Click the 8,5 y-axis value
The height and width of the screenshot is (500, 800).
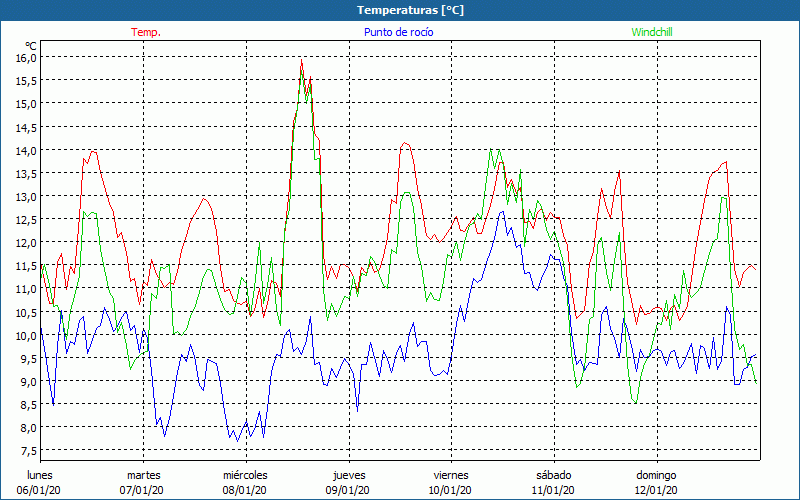pos(28,405)
